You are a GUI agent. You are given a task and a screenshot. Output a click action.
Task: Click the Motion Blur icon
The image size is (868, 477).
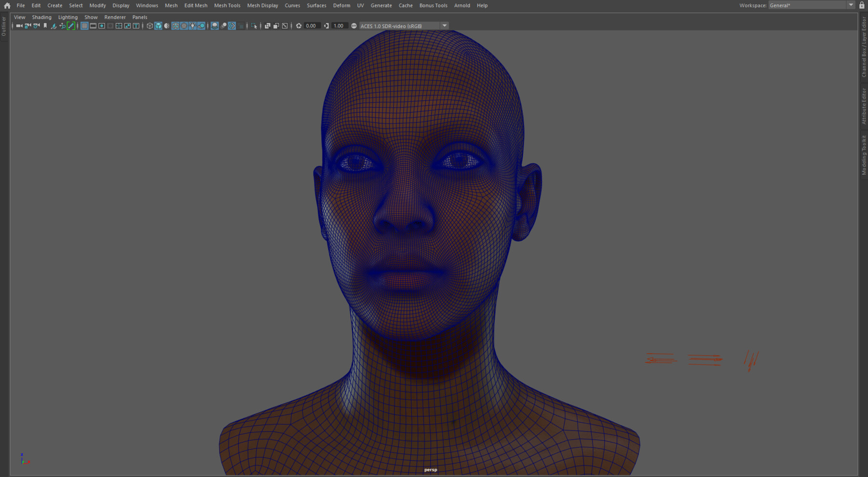point(224,26)
